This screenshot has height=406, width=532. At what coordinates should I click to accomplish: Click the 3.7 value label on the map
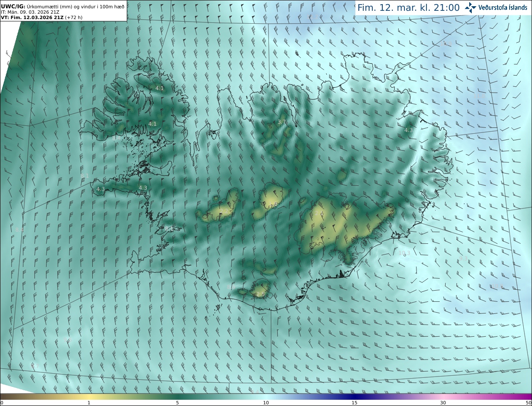[x=282, y=122]
